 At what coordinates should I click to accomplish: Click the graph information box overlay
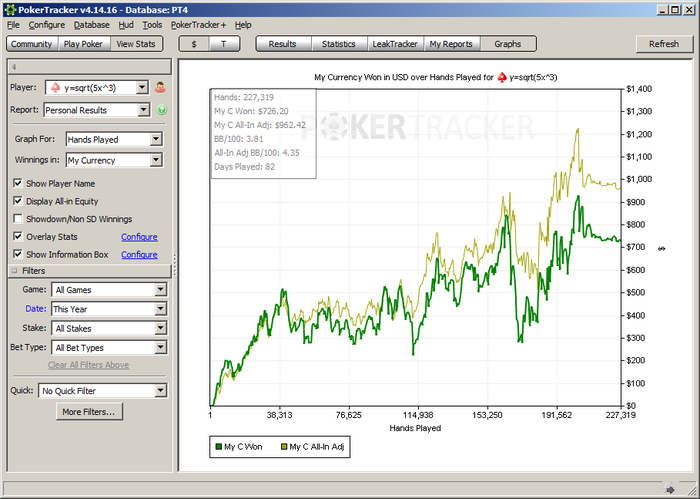click(263, 133)
